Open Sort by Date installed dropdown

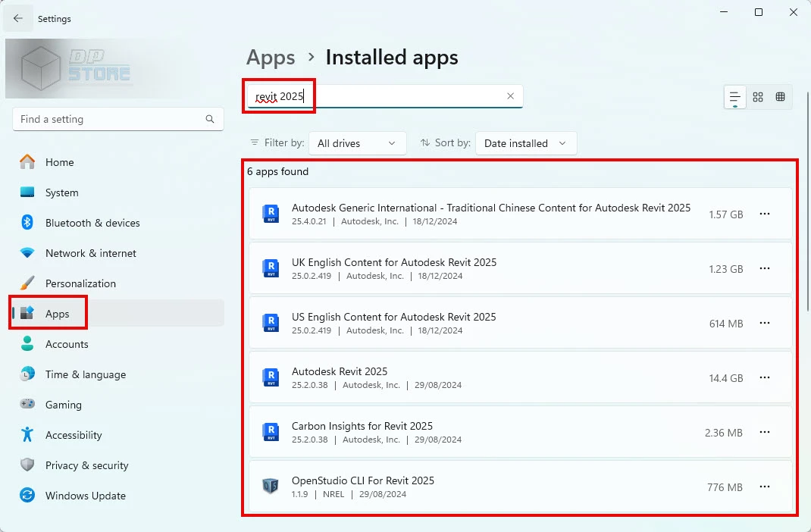click(x=526, y=143)
